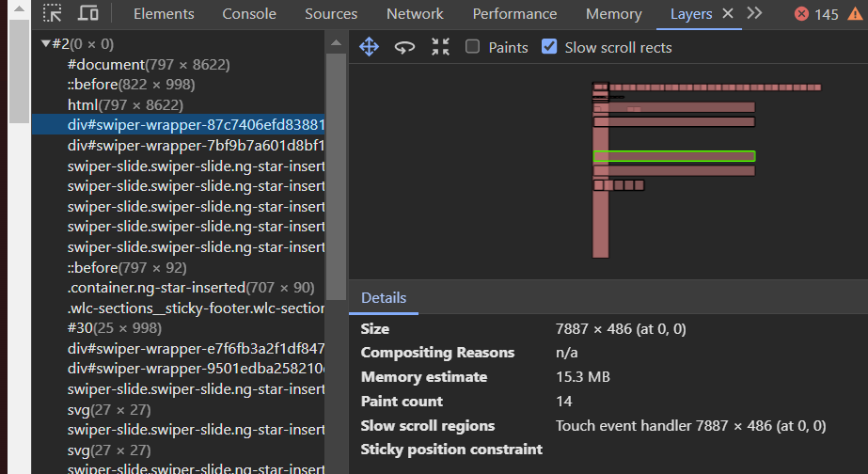Click the red error count icon
The image size is (868, 474).
point(801,14)
